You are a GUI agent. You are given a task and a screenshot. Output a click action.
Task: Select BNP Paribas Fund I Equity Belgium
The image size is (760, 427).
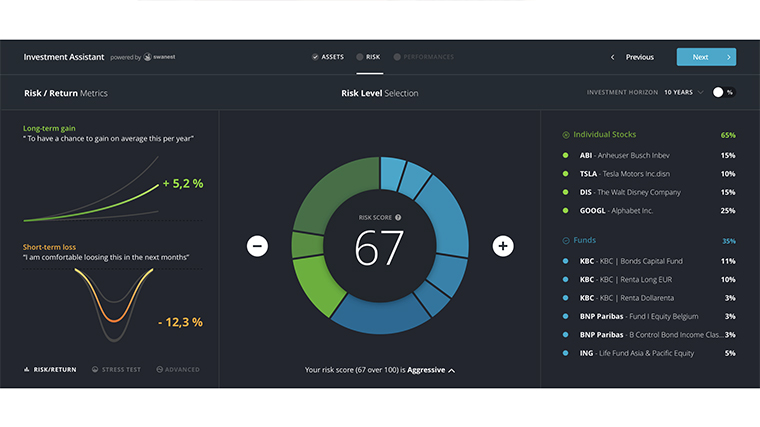click(649, 316)
